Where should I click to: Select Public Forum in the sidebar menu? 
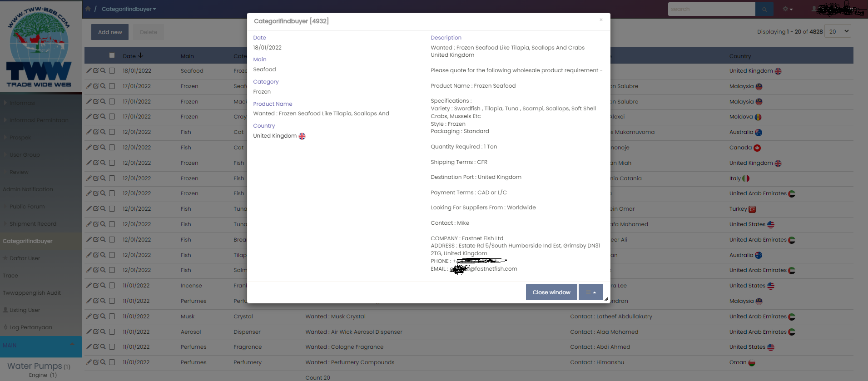pos(27,207)
